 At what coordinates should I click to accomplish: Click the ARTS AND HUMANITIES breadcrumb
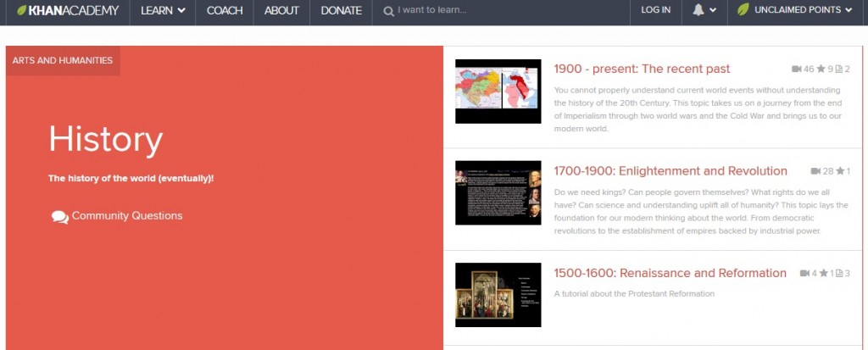tap(63, 60)
